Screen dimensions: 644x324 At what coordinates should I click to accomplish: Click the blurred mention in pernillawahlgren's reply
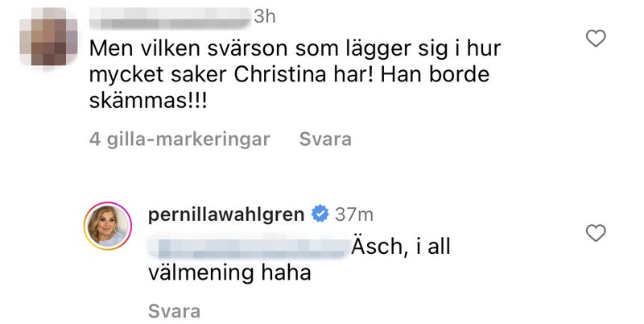(248, 248)
